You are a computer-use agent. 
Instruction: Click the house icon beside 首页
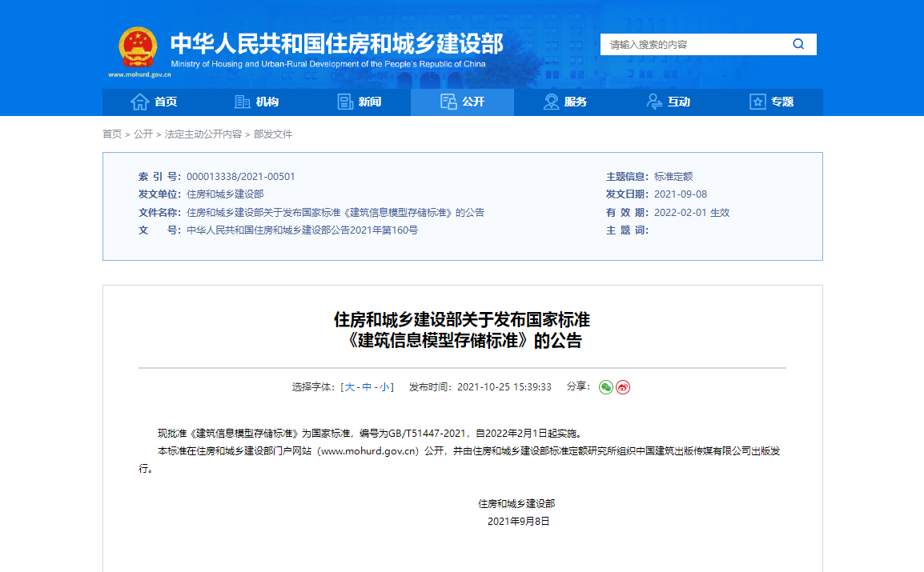140,102
